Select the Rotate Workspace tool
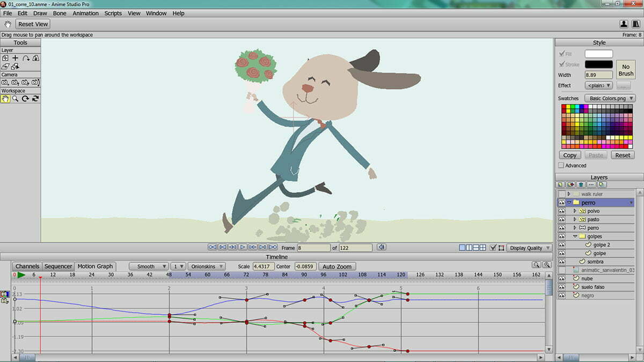This screenshot has width=644, height=362. click(x=25, y=99)
